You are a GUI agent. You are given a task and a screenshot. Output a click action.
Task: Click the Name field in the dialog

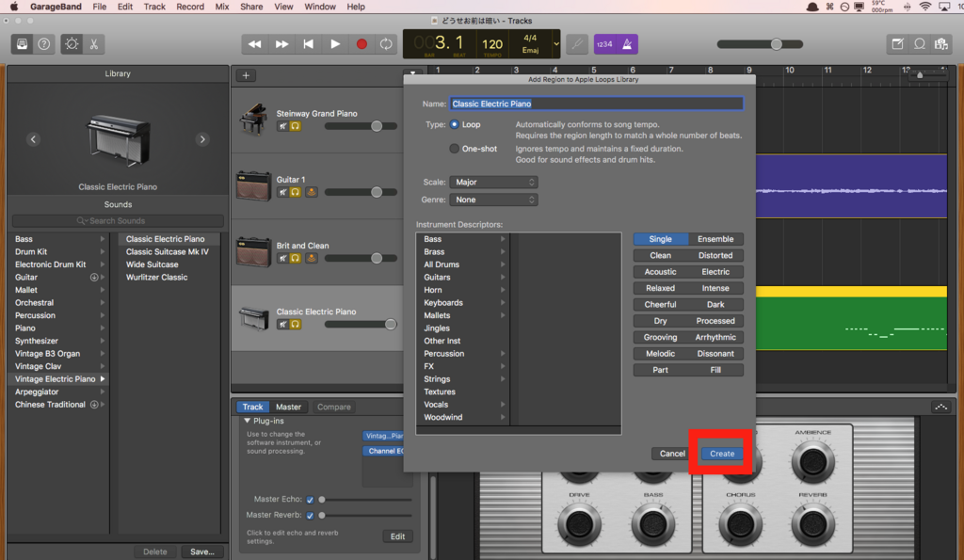click(x=596, y=104)
